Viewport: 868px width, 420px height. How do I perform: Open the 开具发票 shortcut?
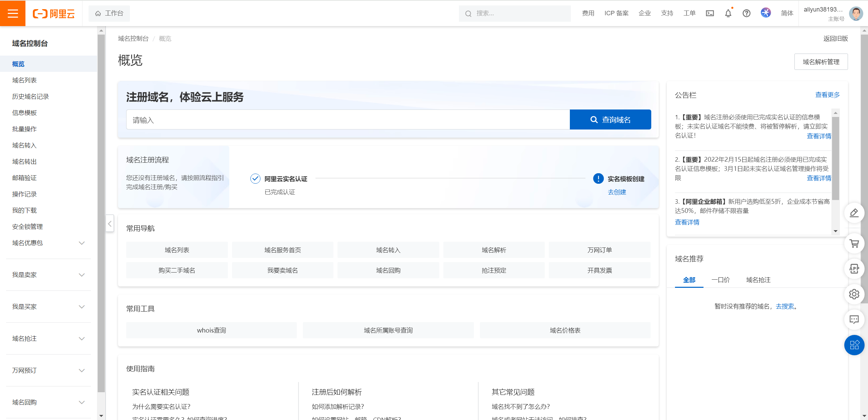pos(599,271)
